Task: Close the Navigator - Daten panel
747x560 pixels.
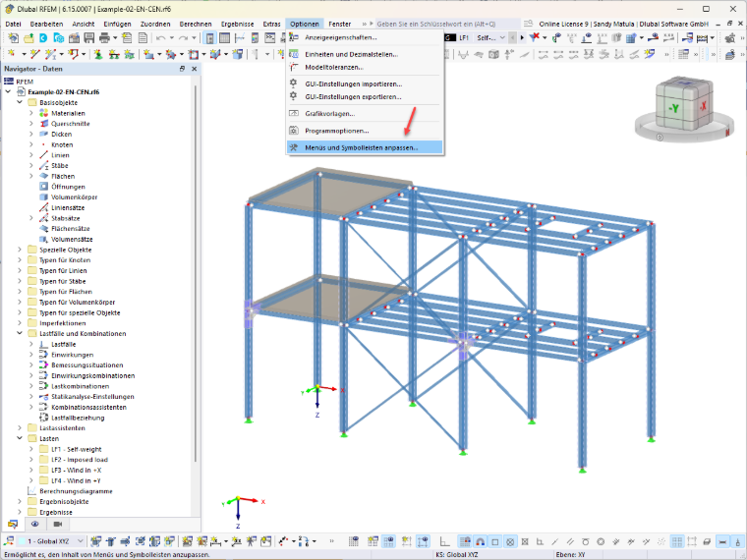Action: (194, 69)
